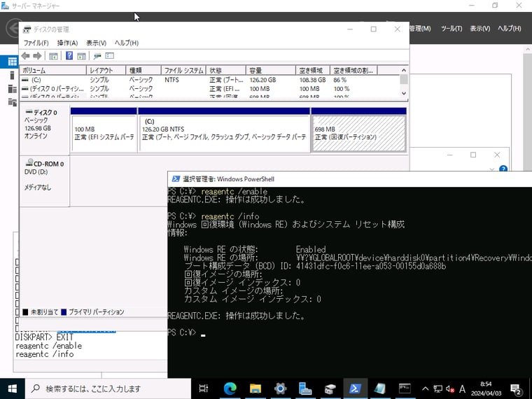Sort by 容量 column header
Image resolution: width=532 pixels, height=399 pixels.
click(x=271, y=70)
